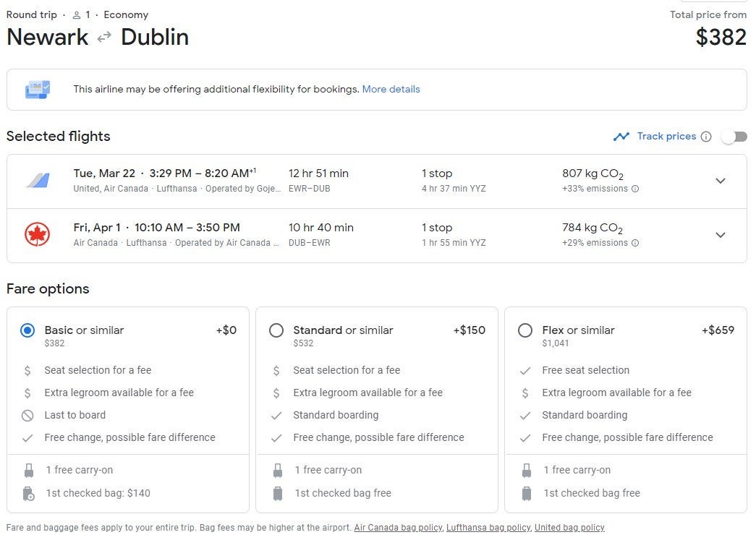The image size is (756, 540).
Task: Click the 807 kg CO2 emissions value
Action: click(593, 174)
